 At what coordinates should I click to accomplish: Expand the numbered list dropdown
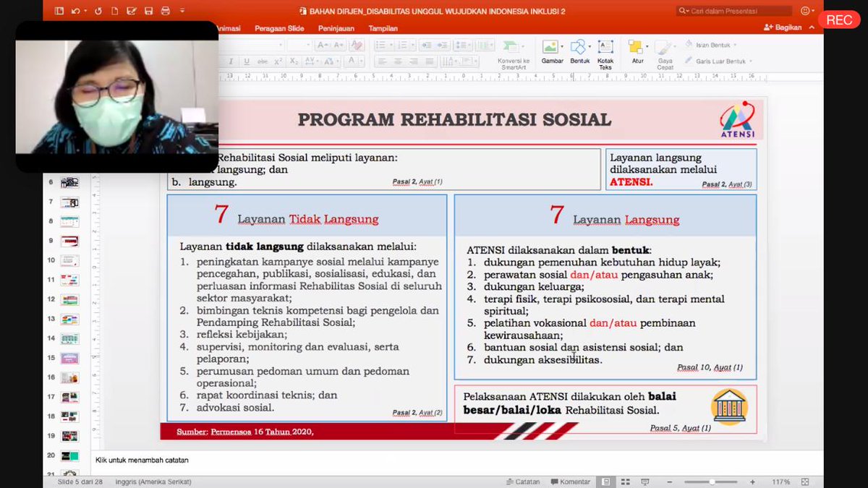pyautogui.click(x=414, y=45)
